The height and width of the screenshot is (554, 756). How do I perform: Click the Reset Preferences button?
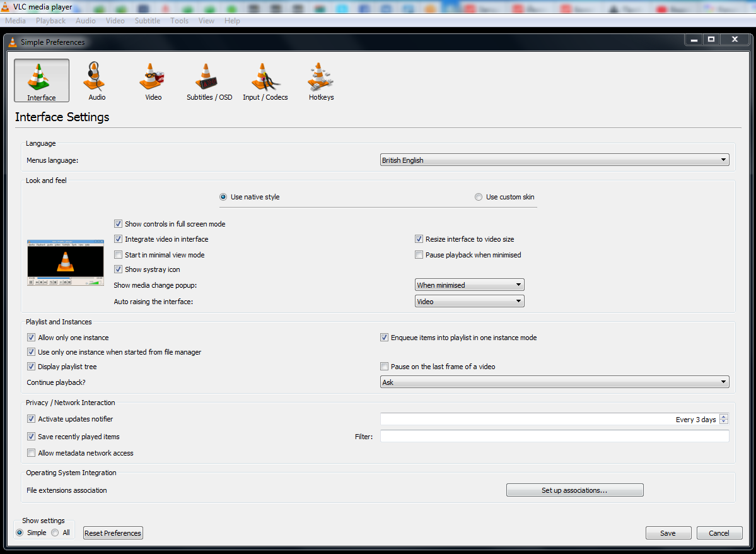click(x=113, y=533)
